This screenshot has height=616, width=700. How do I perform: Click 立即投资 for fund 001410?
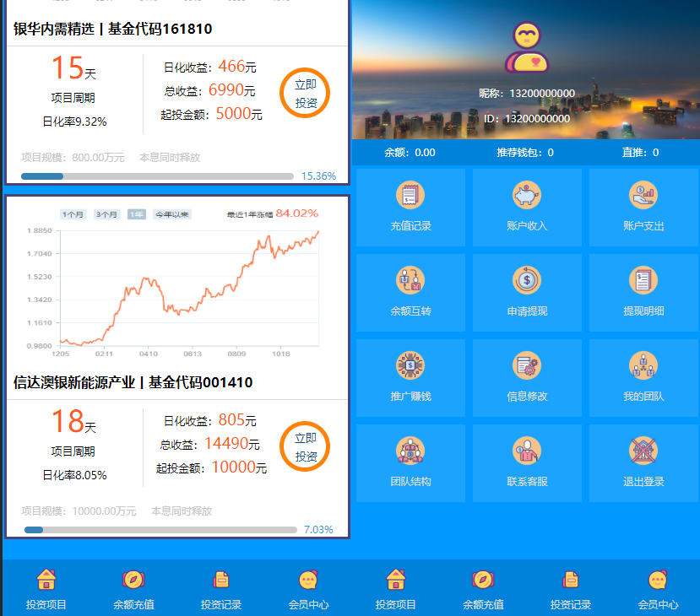click(x=305, y=446)
